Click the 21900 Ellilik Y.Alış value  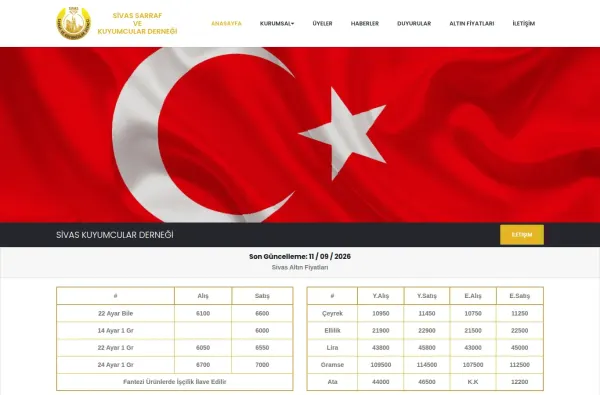pos(381,330)
